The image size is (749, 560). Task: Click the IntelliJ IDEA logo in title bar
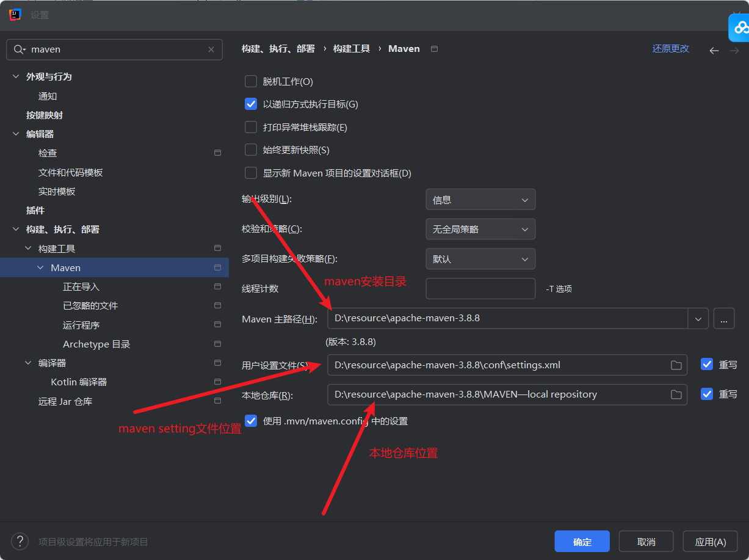pyautogui.click(x=16, y=15)
